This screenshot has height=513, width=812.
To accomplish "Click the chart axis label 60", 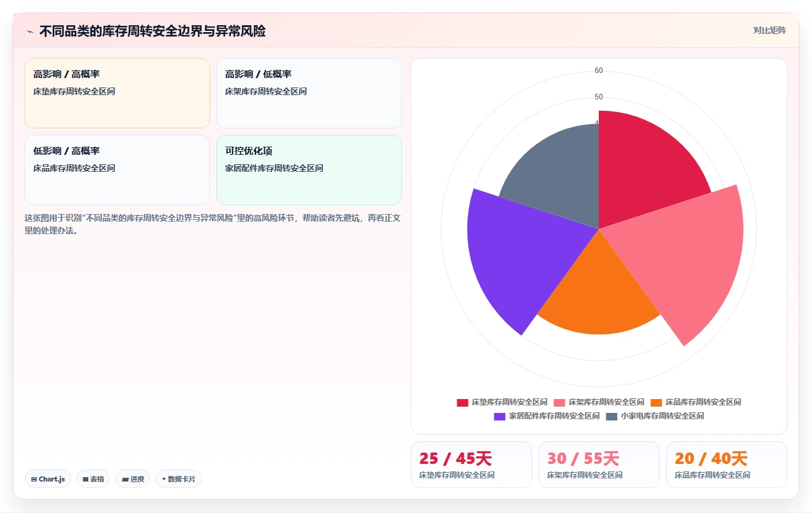I will click(x=599, y=70).
